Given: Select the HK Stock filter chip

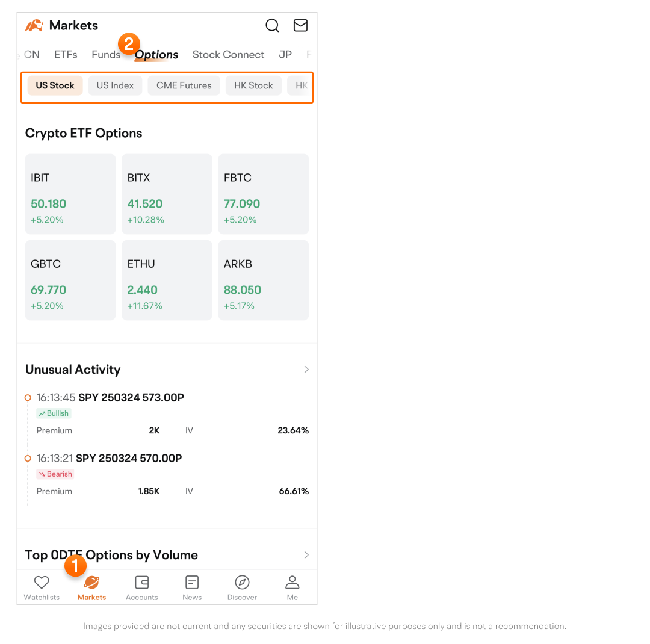Looking at the screenshot, I should 253,85.
